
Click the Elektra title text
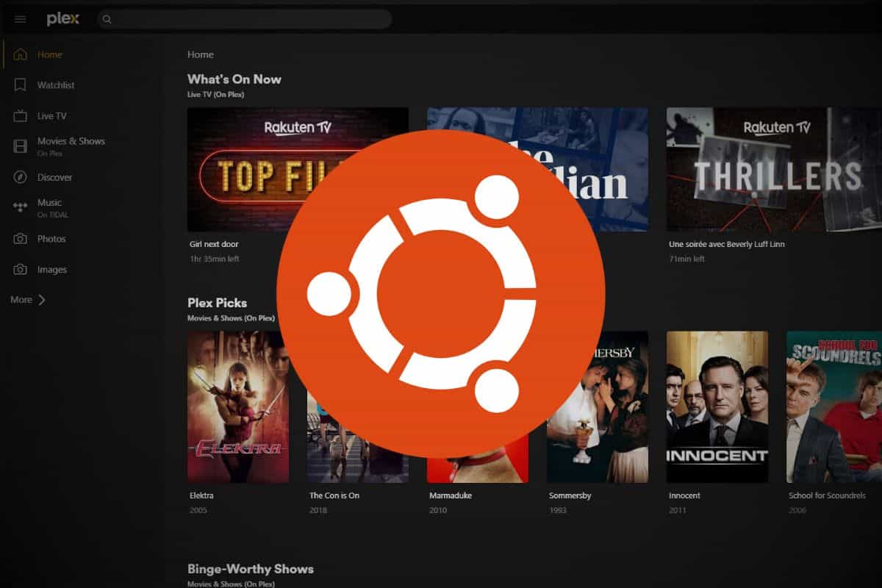(x=201, y=495)
